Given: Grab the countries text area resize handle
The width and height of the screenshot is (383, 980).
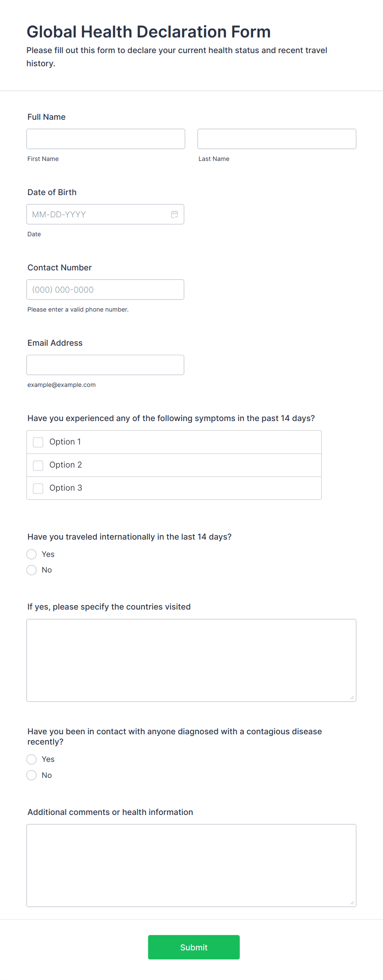Looking at the screenshot, I should tap(352, 698).
